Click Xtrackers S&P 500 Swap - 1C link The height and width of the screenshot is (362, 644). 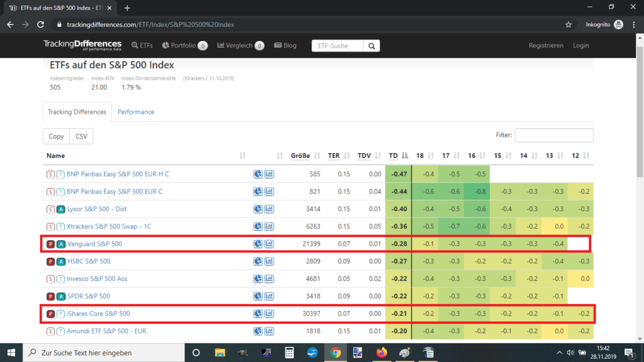pyautogui.click(x=109, y=226)
